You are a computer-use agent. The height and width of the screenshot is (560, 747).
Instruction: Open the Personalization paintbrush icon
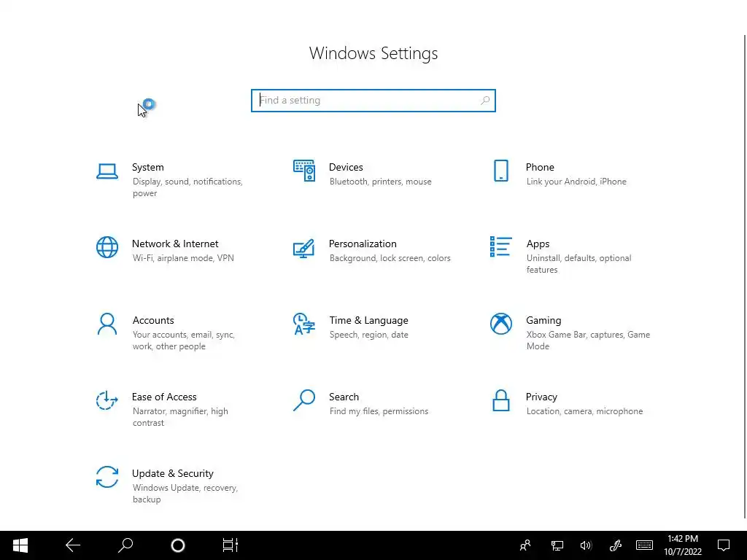point(304,248)
